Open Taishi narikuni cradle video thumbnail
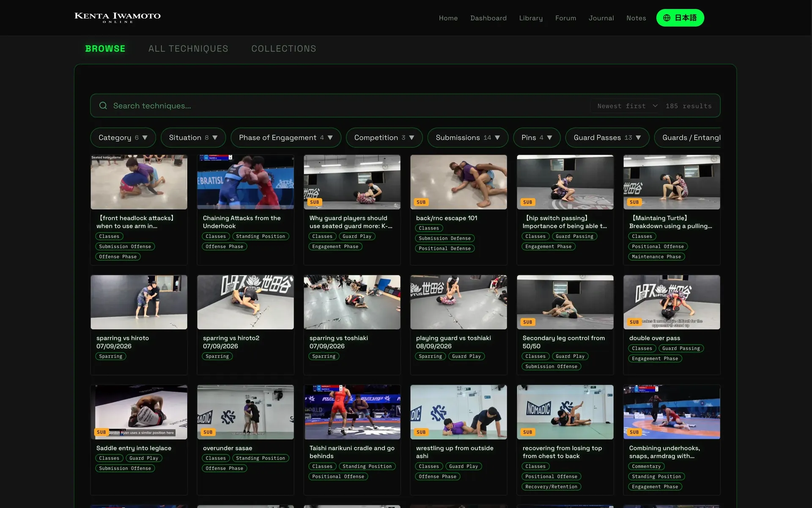Viewport: 812px width, 508px height. [x=352, y=412]
